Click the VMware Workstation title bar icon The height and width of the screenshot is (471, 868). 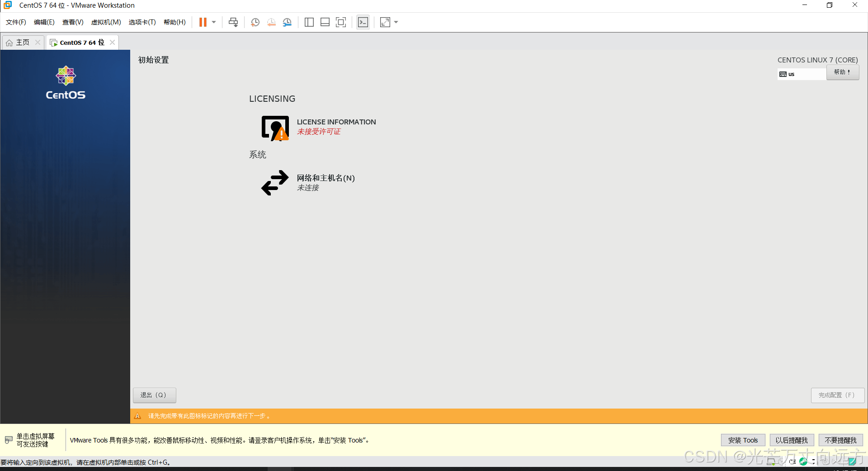[x=8, y=5]
